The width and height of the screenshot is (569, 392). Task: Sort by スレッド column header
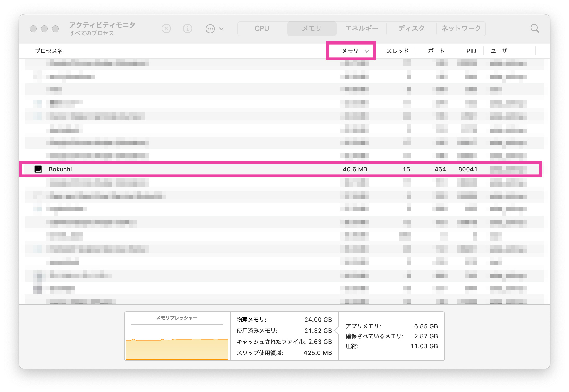click(397, 51)
